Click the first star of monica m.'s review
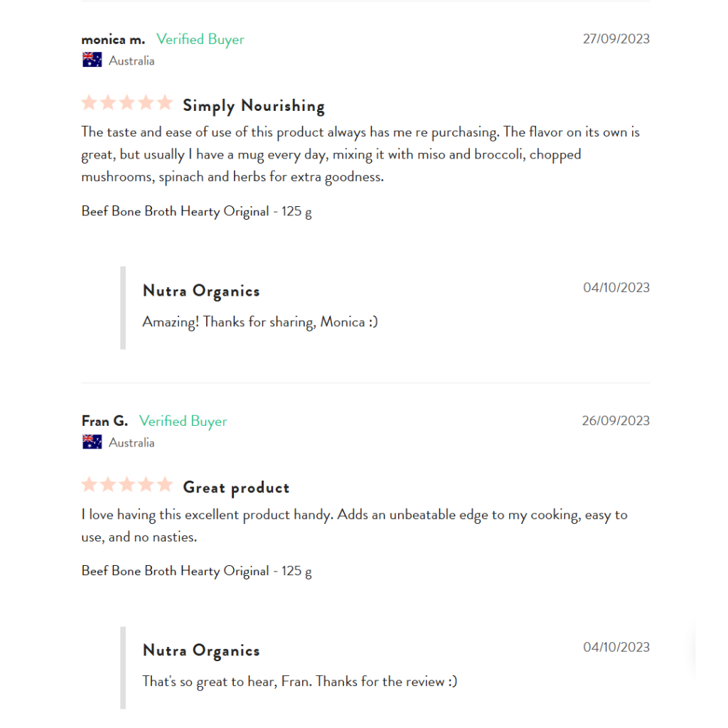The width and height of the screenshot is (728, 728). pos(89,103)
